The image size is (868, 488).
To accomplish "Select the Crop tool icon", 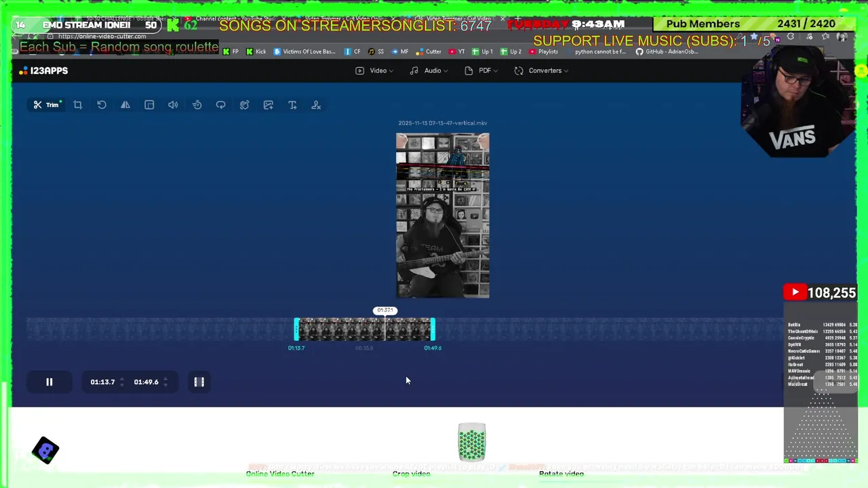I will pyautogui.click(x=78, y=105).
